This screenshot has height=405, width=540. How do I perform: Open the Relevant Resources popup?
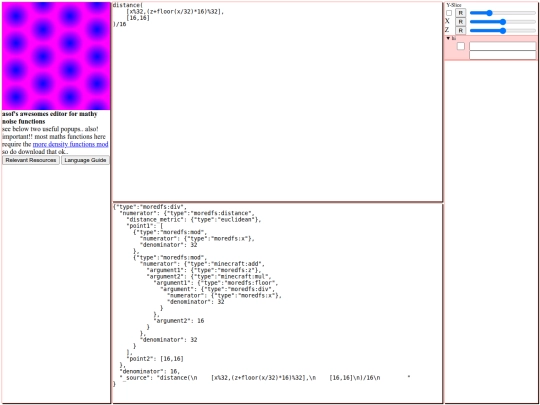click(31, 160)
